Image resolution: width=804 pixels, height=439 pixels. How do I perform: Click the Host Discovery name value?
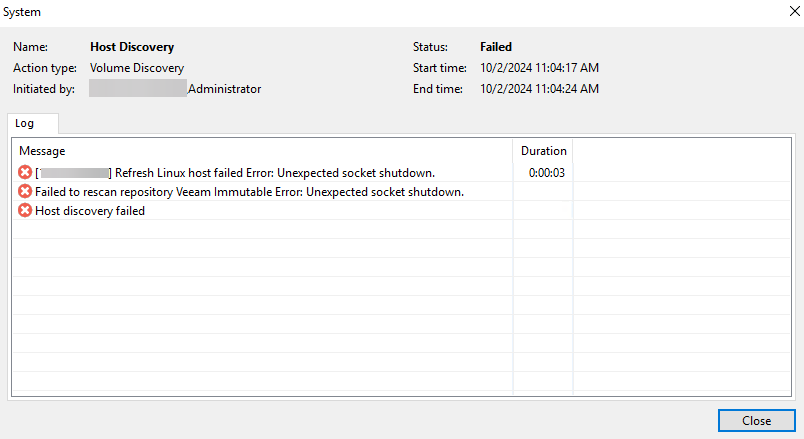pyautogui.click(x=132, y=47)
